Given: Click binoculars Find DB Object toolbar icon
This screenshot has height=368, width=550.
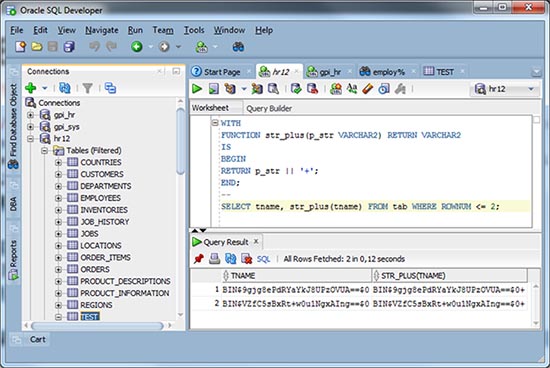Looking at the screenshot, I should (239, 47).
